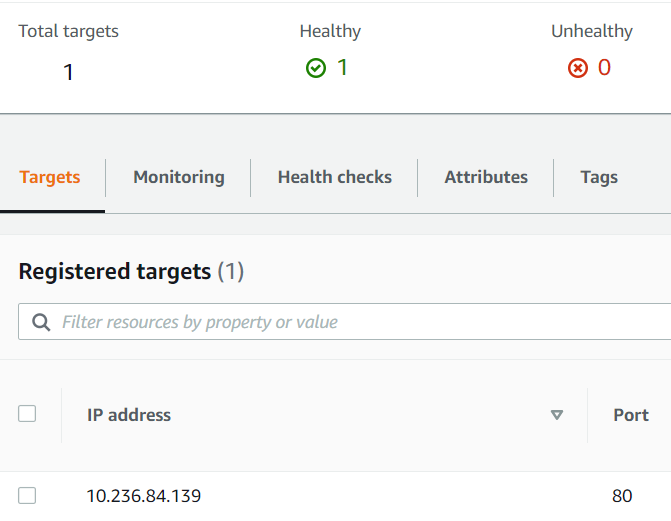The height and width of the screenshot is (521, 671).
Task: Click the red unhealthy cross icon
Action: point(578,68)
